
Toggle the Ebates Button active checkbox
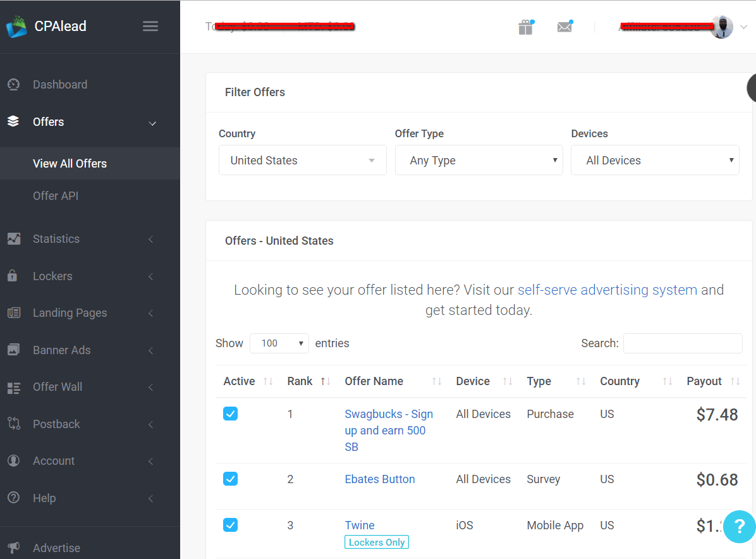(231, 479)
